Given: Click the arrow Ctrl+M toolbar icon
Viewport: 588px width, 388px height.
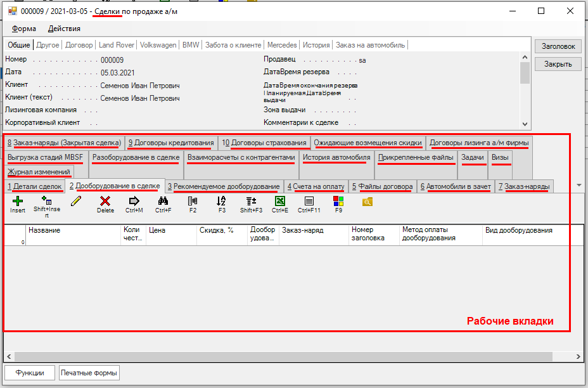Looking at the screenshot, I should [134, 201].
